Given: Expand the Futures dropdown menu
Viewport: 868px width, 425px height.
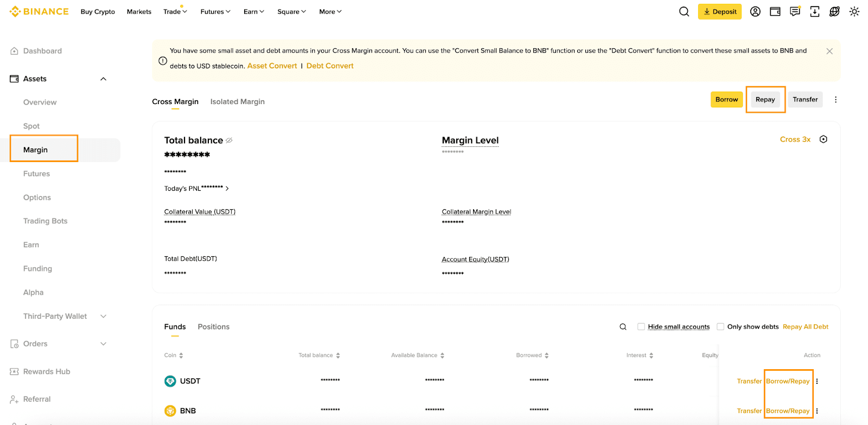Looking at the screenshot, I should [215, 11].
